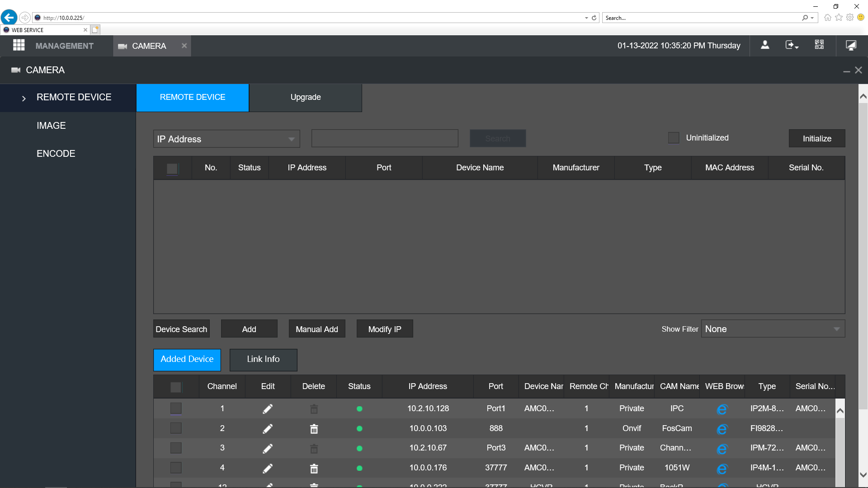Screen dimensions: 868x488
Task: Delete channel 2 with trash icon
Action: point(314,429)
